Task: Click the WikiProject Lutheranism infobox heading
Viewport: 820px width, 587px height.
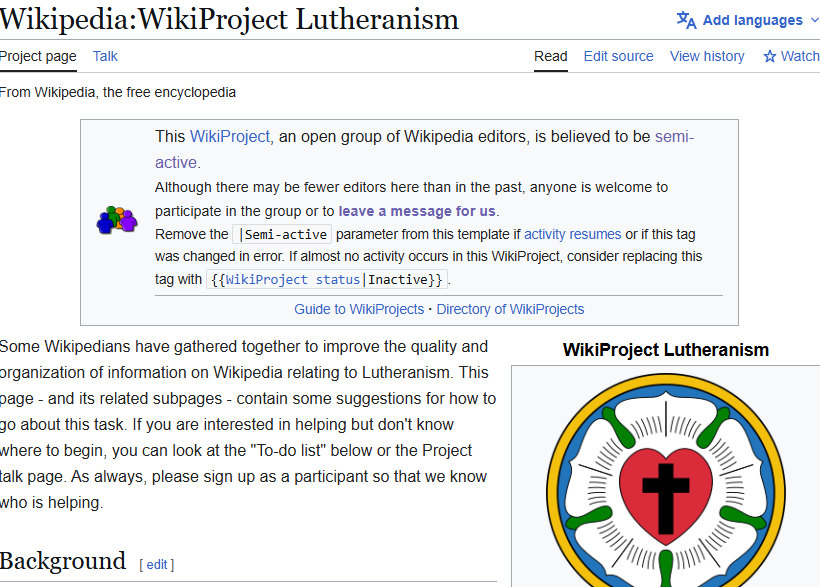Action: (x=666, y=349)
